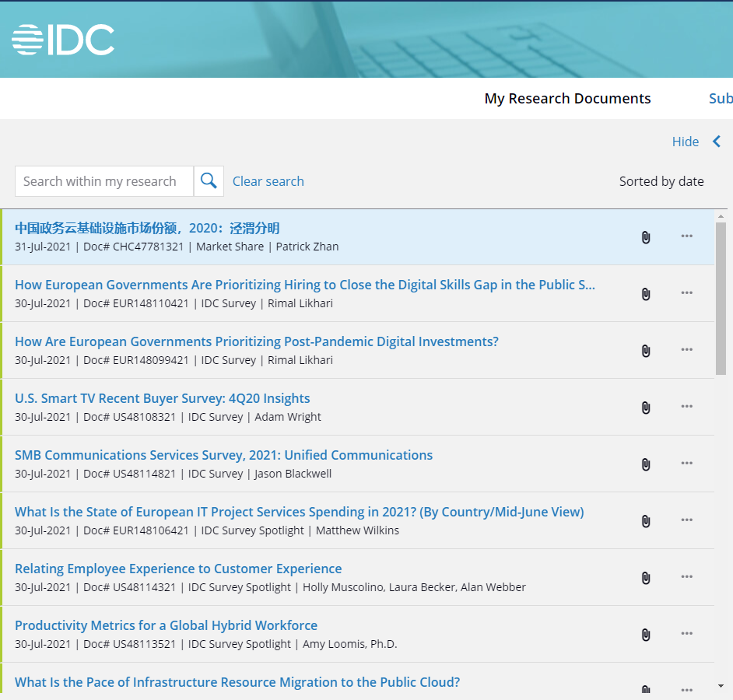Click paperclip icon for Relating Employee Experience document
733x700 pixels.
tap(646, 578)
